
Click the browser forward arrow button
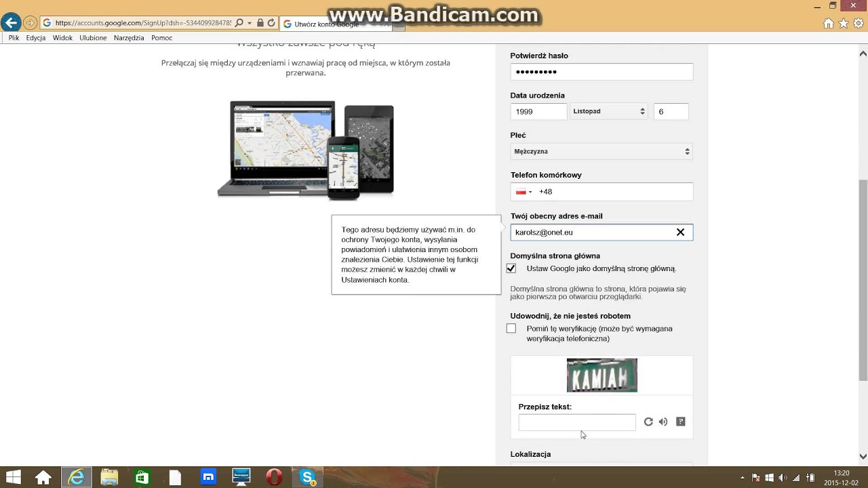pos(30,23)
